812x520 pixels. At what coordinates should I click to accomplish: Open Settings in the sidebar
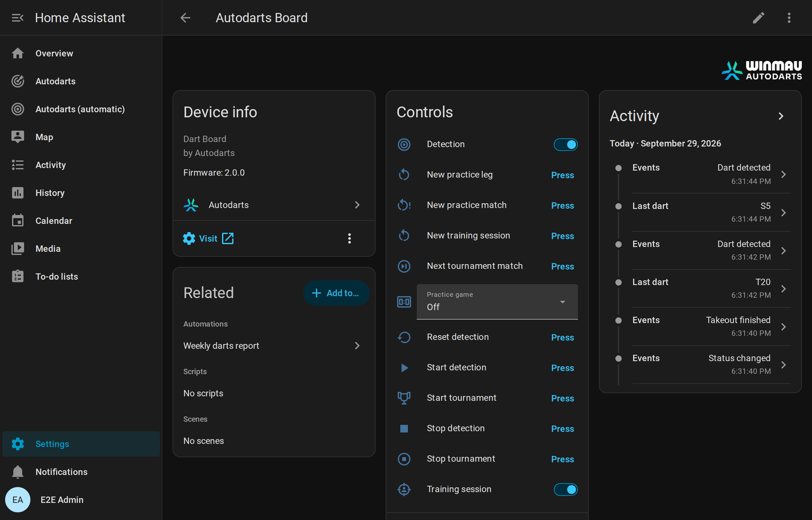point(81,444)
